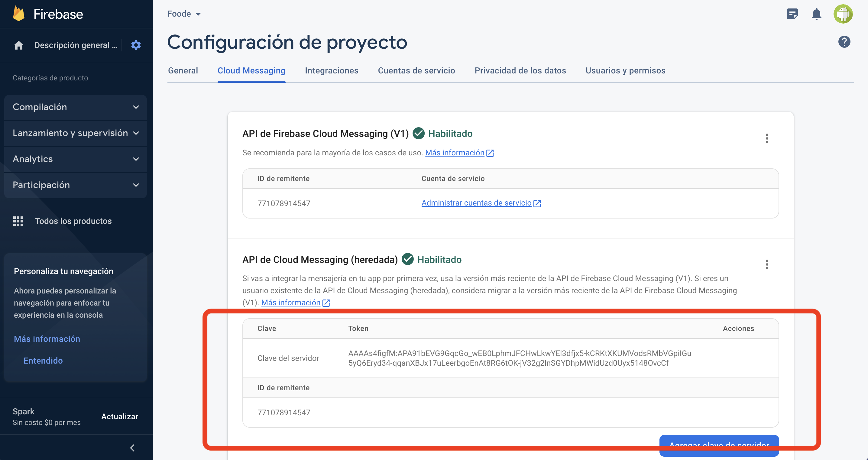868x460 pixels.
Task: Click the Cuenta de servicio column header
Action: pos(453,179)
